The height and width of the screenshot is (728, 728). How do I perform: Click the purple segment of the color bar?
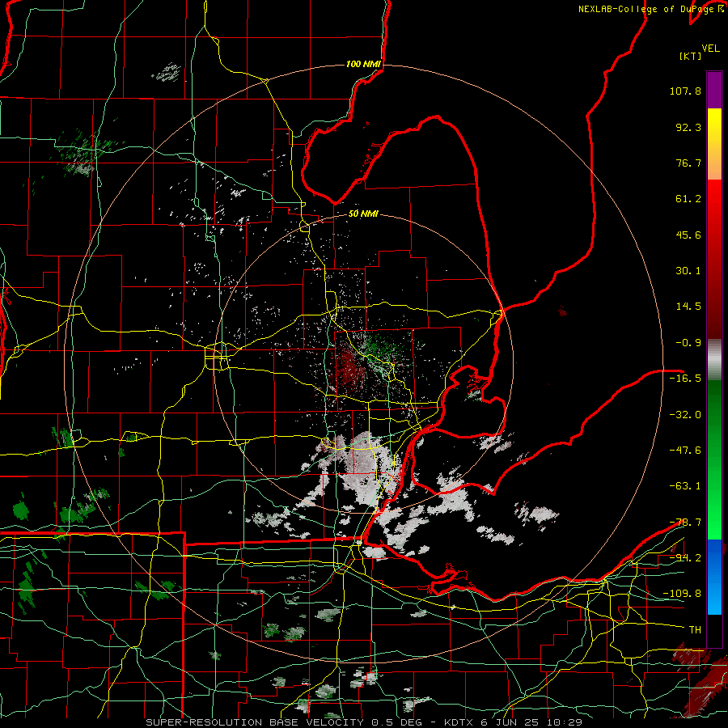coord(714,90)
